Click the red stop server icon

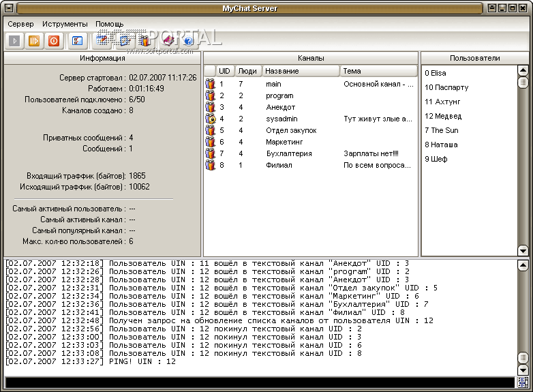click(54, 41)
